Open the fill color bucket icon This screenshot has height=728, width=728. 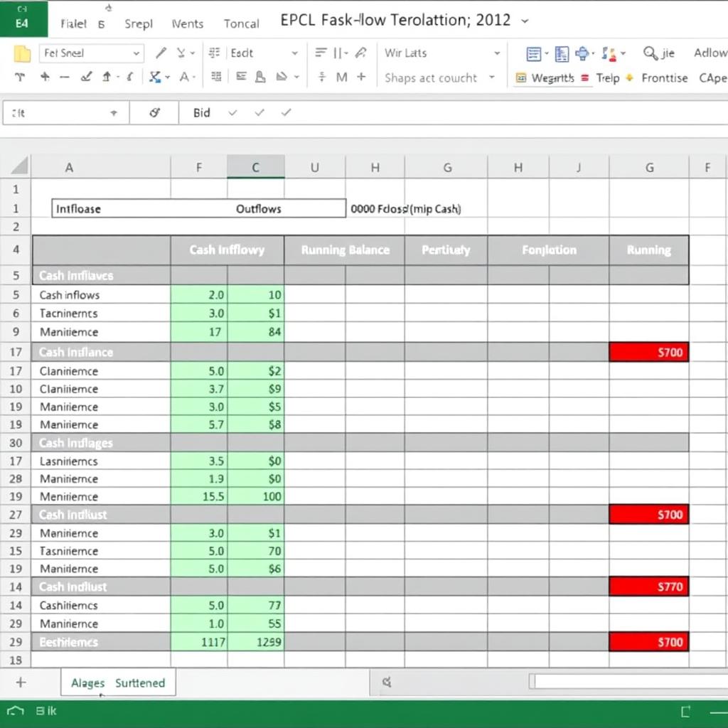(x=155, y=75)
